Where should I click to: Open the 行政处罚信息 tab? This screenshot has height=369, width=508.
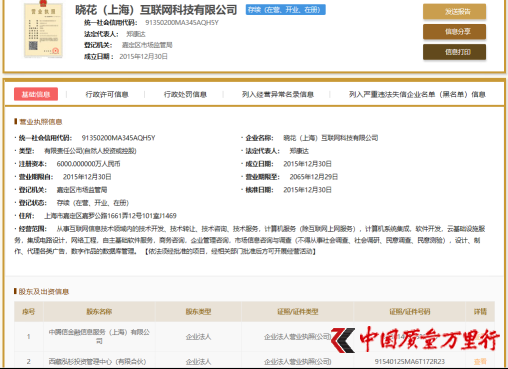coord(185,94)
